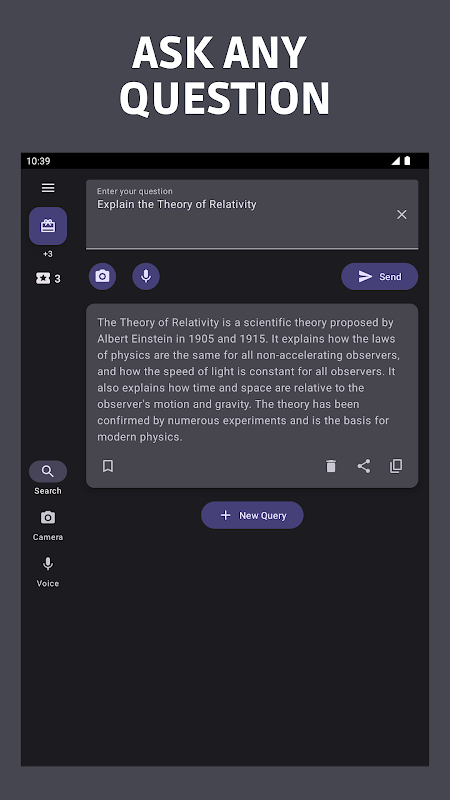This screenshot has height=800, width=450.
Task: Copy the answer text
Action: tap(396, 466)
